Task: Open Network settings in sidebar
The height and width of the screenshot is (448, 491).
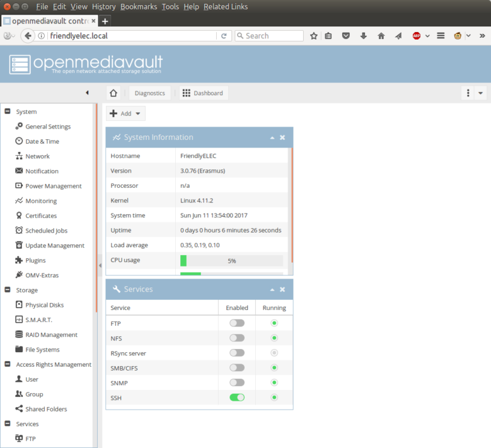Action: pos(37,156)
